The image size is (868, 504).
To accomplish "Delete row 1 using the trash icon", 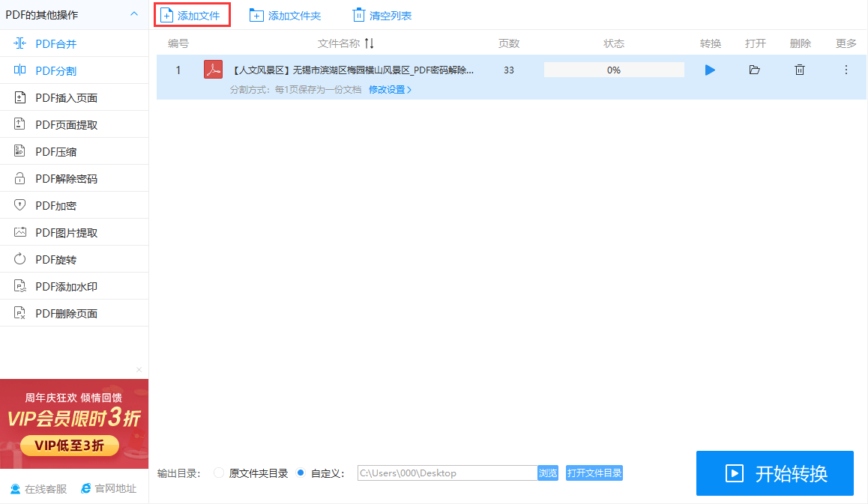I will tap(799, 70).
